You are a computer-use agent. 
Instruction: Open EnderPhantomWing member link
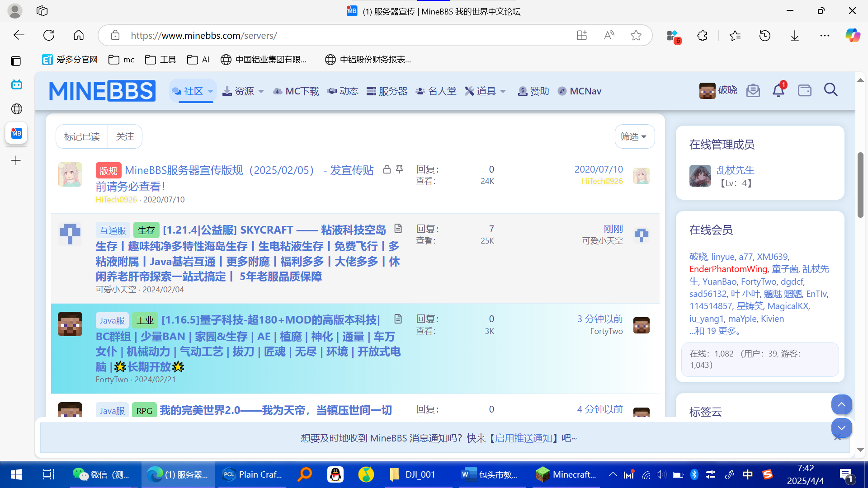[728, 269]
